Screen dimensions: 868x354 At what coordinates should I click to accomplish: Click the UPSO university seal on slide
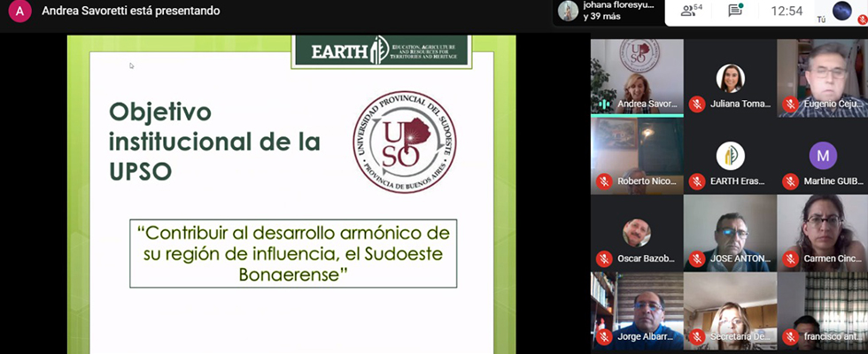click(x=405, y=142)
